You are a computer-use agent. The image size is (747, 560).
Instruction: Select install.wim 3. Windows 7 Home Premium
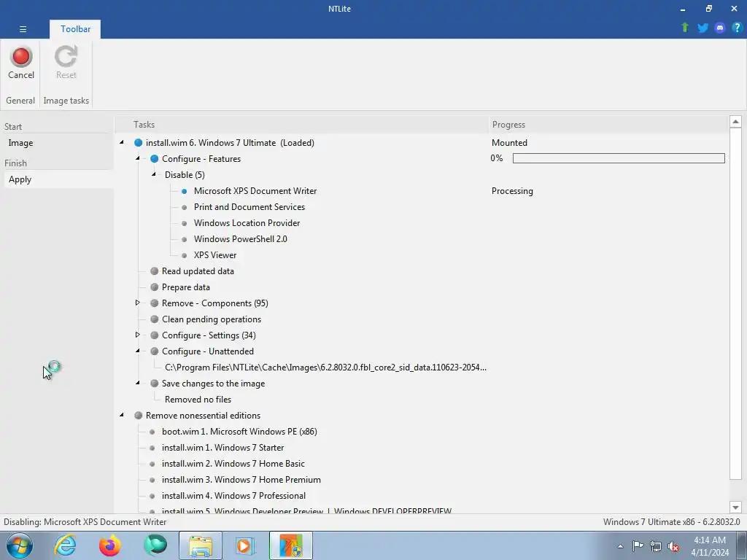pos(241,480)
